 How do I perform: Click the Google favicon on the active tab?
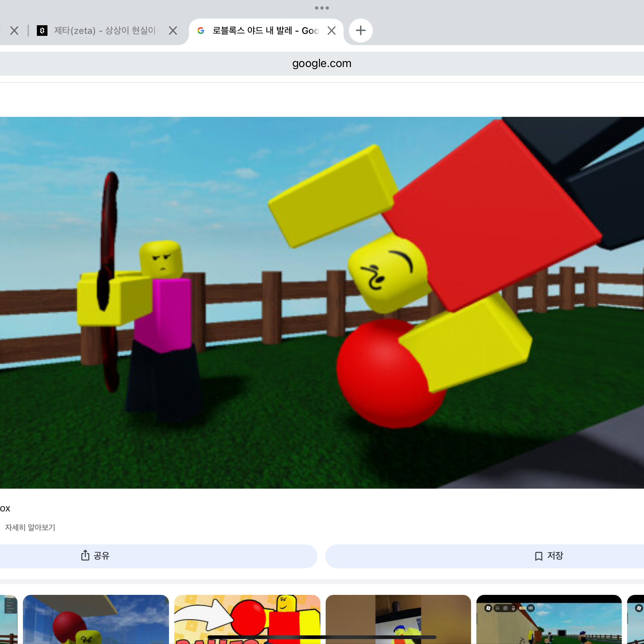[201, 31]
